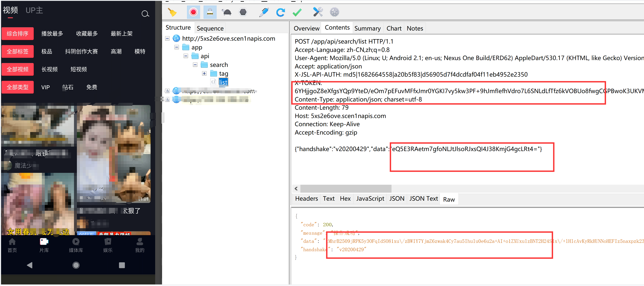644x286 pixels.
Task: Open the Summary tab
Action: [367, 28]
